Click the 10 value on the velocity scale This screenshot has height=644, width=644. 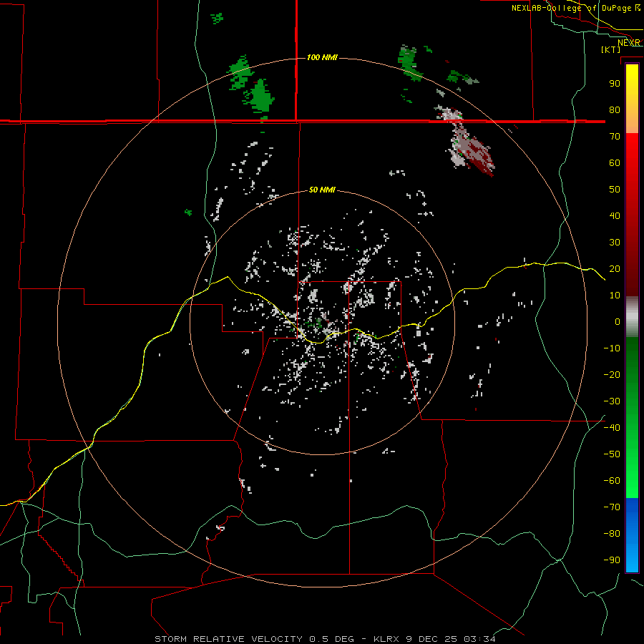(615, 296)
